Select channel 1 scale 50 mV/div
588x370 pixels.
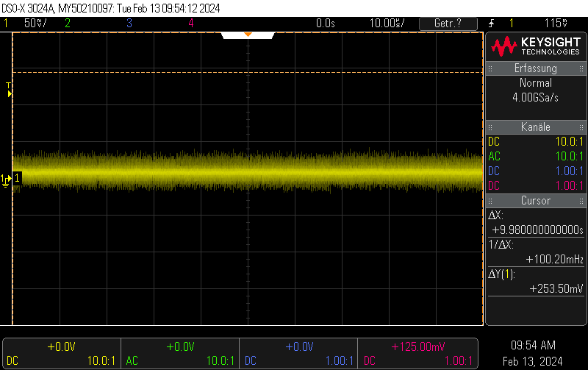click(35, 24)
